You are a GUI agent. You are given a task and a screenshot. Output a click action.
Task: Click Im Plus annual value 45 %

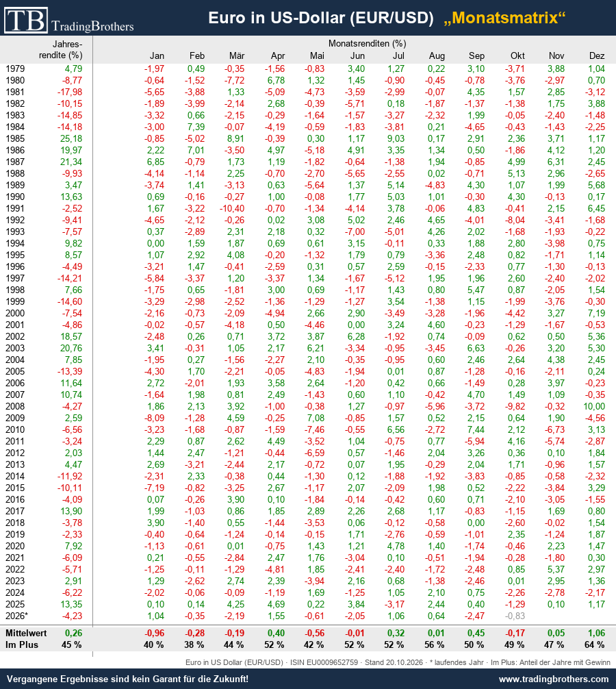72,645
